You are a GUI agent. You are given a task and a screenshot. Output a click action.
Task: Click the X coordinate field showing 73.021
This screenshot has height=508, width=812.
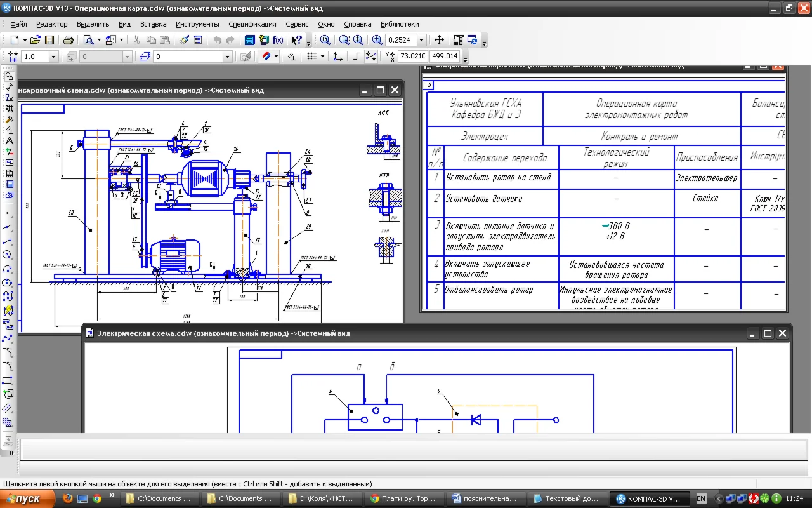[x=412, y=57]
